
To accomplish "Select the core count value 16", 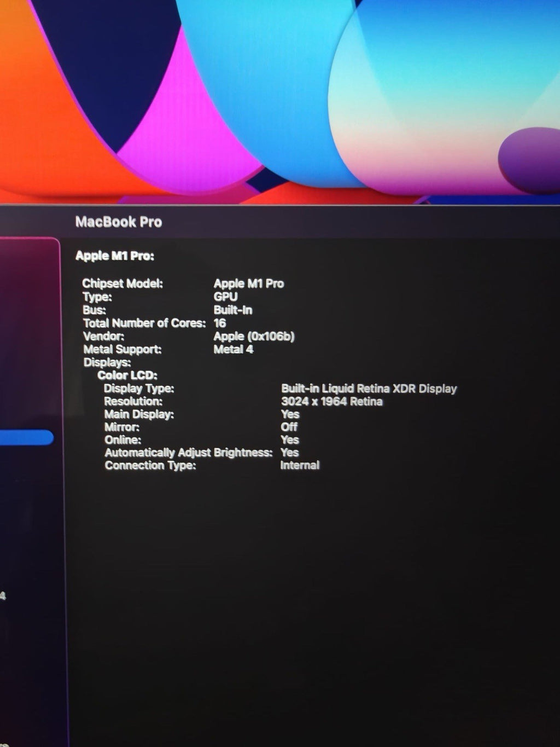I will [x=219, y=323].
